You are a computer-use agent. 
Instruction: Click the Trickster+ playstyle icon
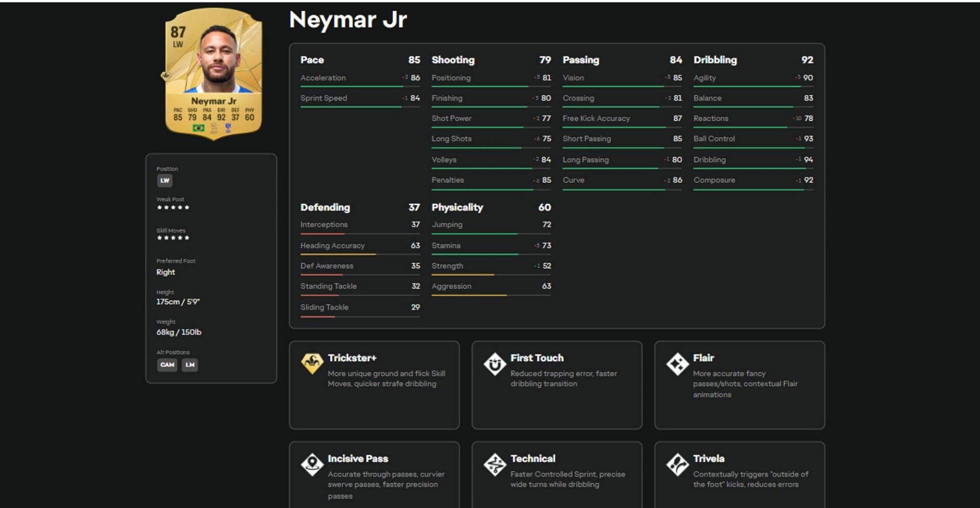coord(312,363)
